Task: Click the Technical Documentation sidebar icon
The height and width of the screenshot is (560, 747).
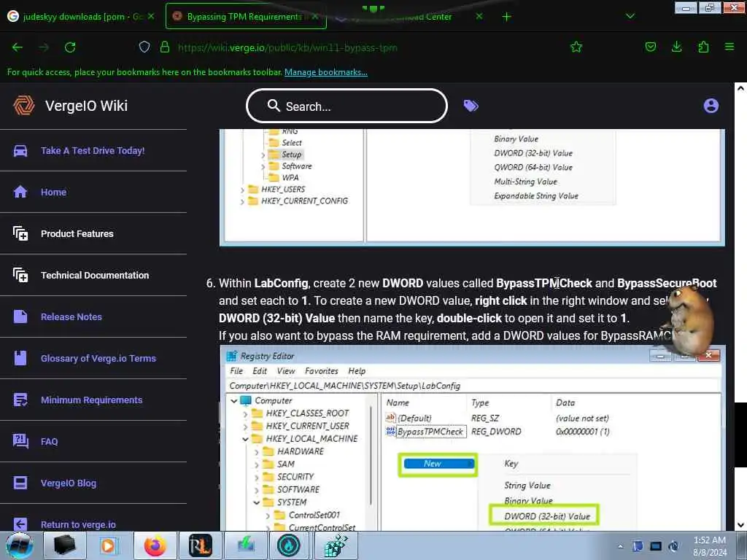Action: pyautogui.click(x=20, y=275)
